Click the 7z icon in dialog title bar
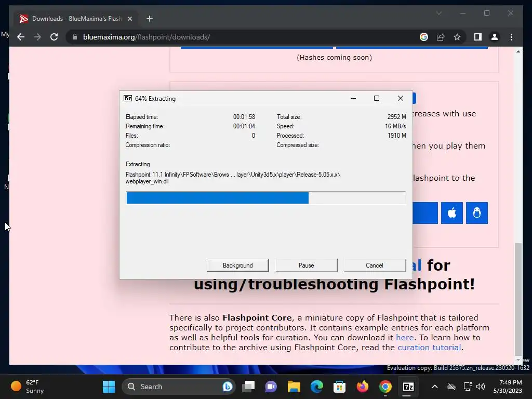 (128, 98)
